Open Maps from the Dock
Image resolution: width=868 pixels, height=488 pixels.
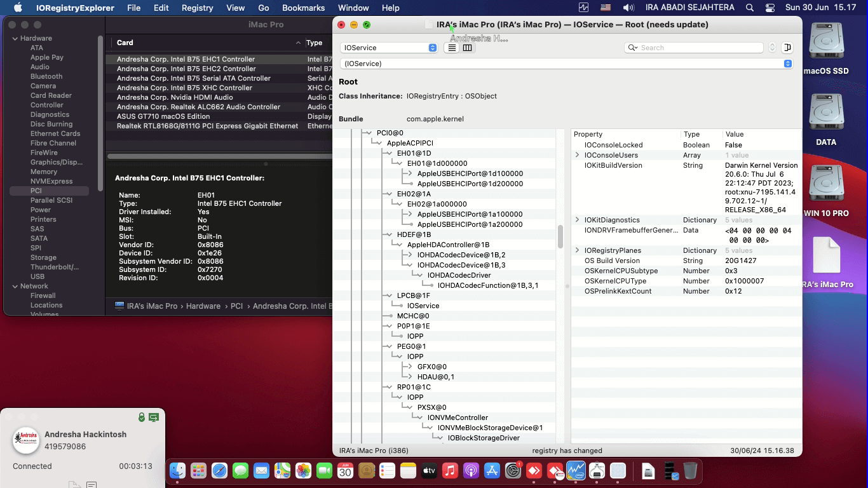[282, 471]
